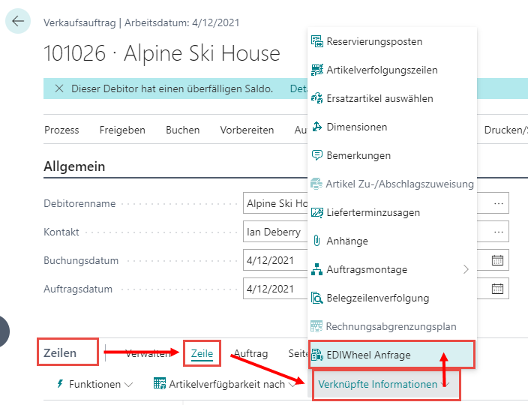The image size is (528, 405).
Task: Click the Zeilen section heading
Action: (60, 353)
